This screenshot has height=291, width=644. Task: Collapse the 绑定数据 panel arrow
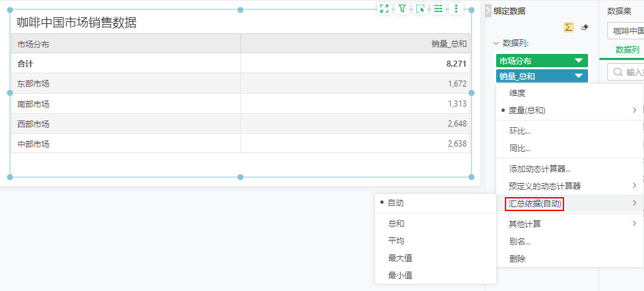pyautogui.click(x=487, y=11)
